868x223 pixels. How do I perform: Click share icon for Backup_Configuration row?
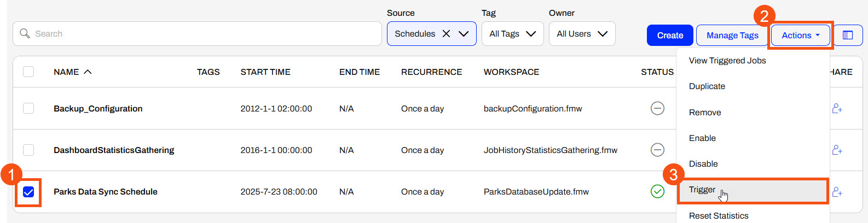coord(837,108)
